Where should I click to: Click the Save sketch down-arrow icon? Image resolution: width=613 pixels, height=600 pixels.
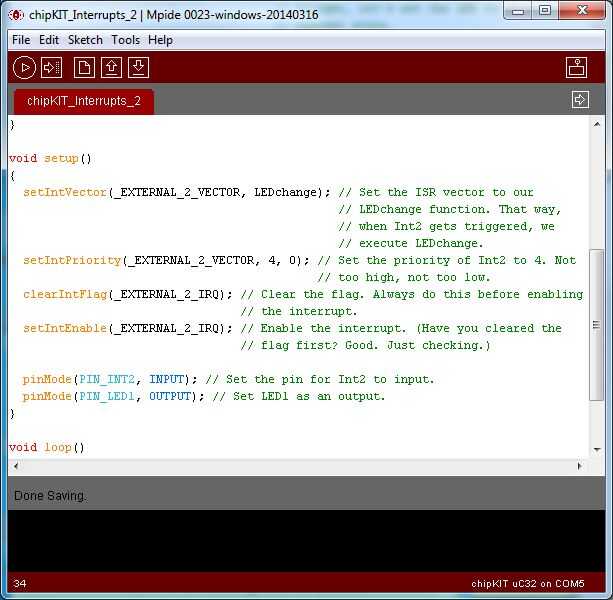(138, 68)
